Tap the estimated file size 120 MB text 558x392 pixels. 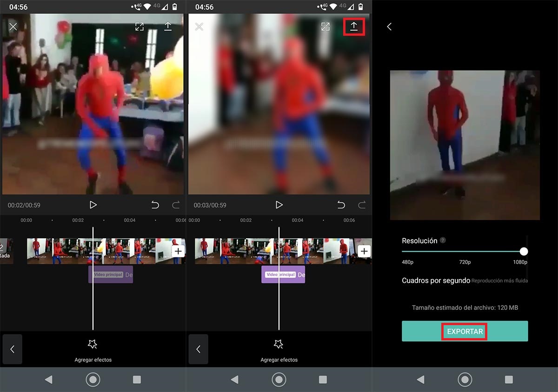click(465, 307)
